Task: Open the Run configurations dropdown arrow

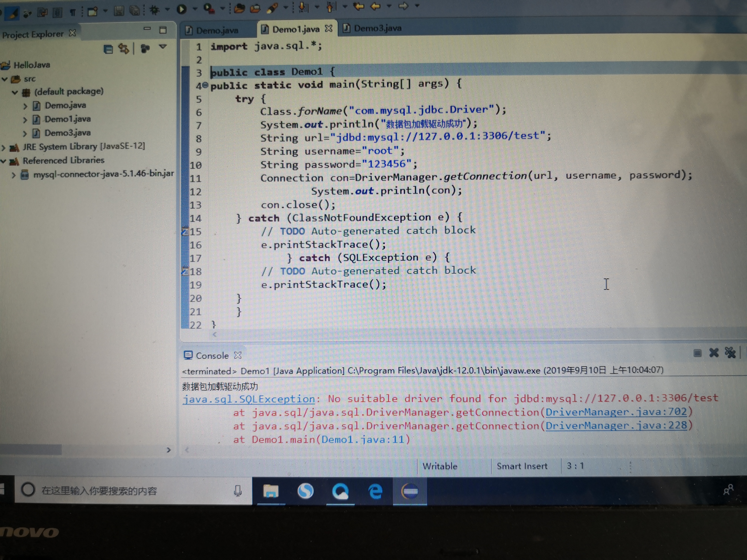Action: point(195,9)
